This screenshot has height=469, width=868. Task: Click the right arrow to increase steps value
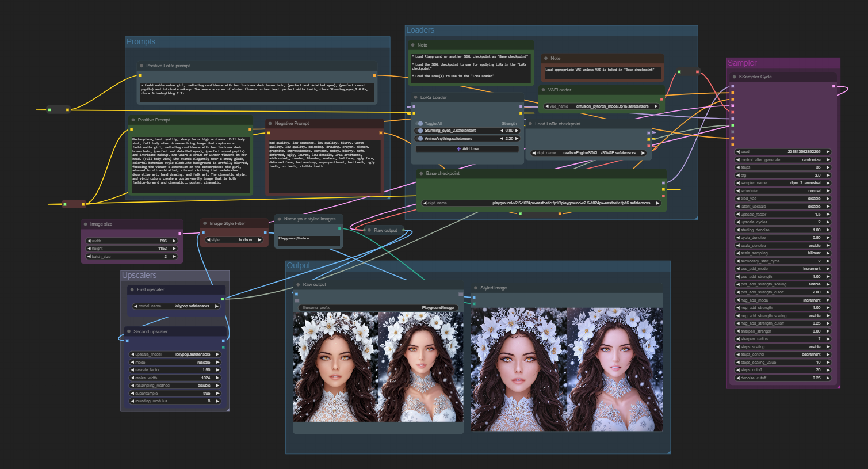pyautogui.click(x=828, y=167)
